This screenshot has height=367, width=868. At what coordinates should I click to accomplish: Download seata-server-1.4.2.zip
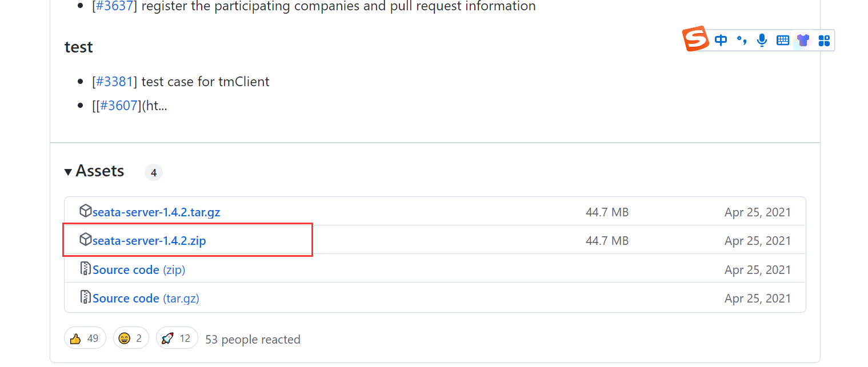(149, 241)
